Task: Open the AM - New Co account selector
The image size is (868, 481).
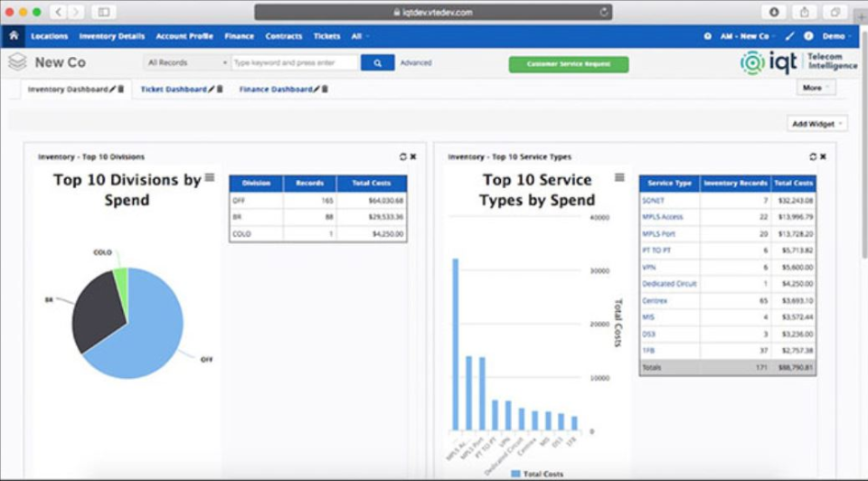Action: tap(748, 36)
